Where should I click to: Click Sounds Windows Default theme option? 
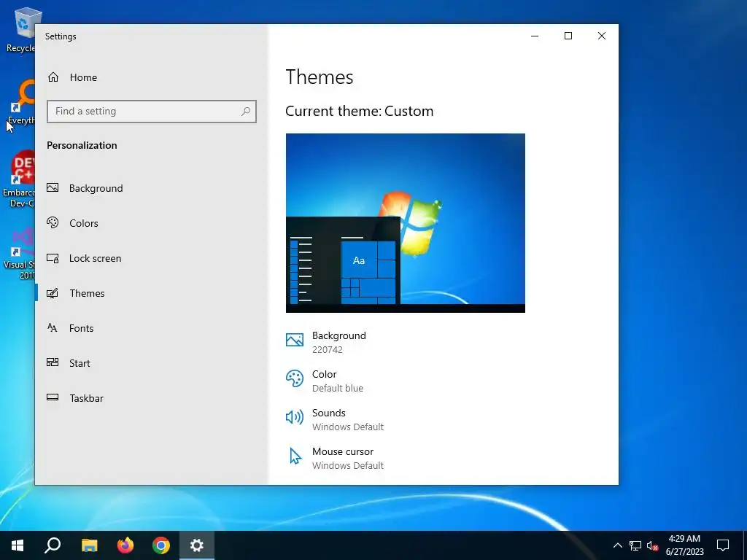coord(335,419)
